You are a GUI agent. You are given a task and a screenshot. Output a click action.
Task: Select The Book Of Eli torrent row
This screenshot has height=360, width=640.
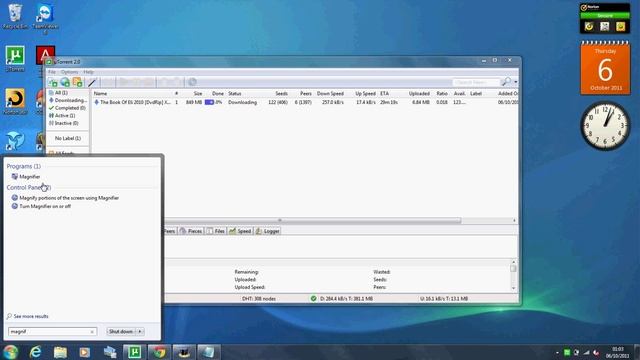[305, 102]
